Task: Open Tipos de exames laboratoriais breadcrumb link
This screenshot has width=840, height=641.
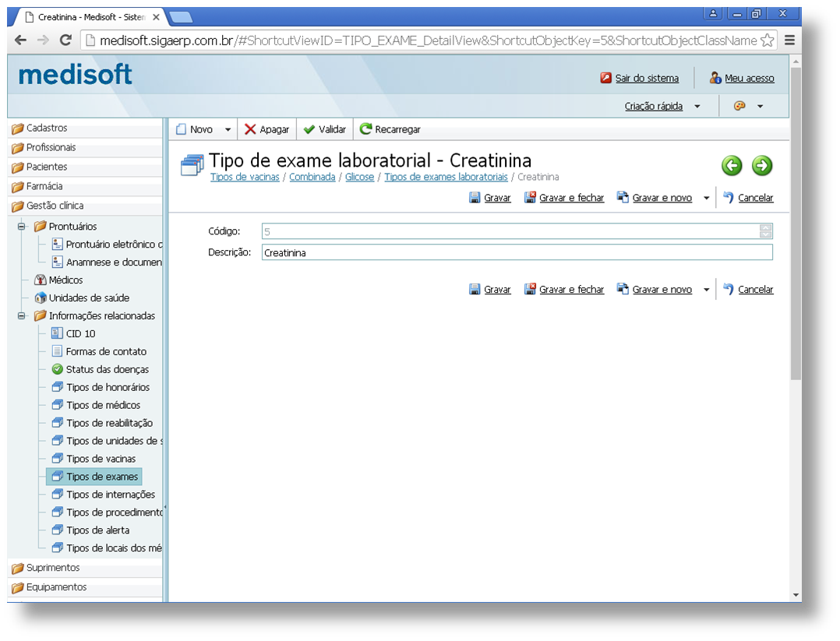Action: pos(446,177)
